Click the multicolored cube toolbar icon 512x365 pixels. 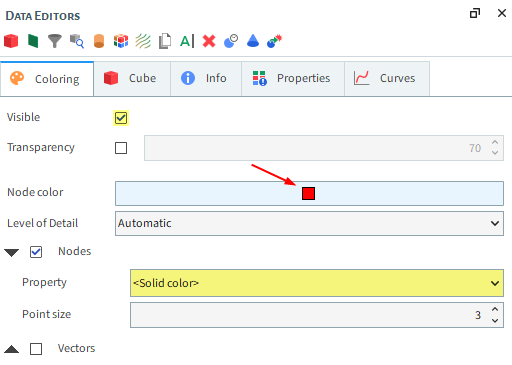[x=121, y=41]
